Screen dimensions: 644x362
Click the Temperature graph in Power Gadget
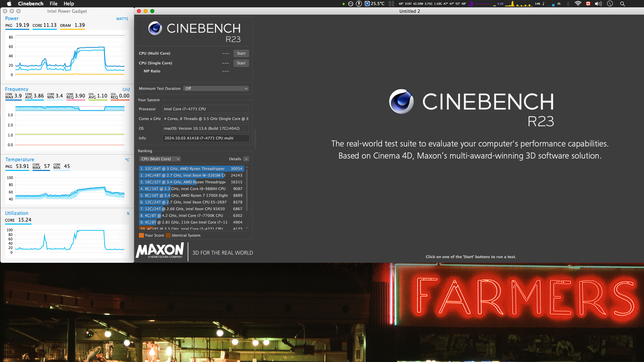[x=67, y=188]
